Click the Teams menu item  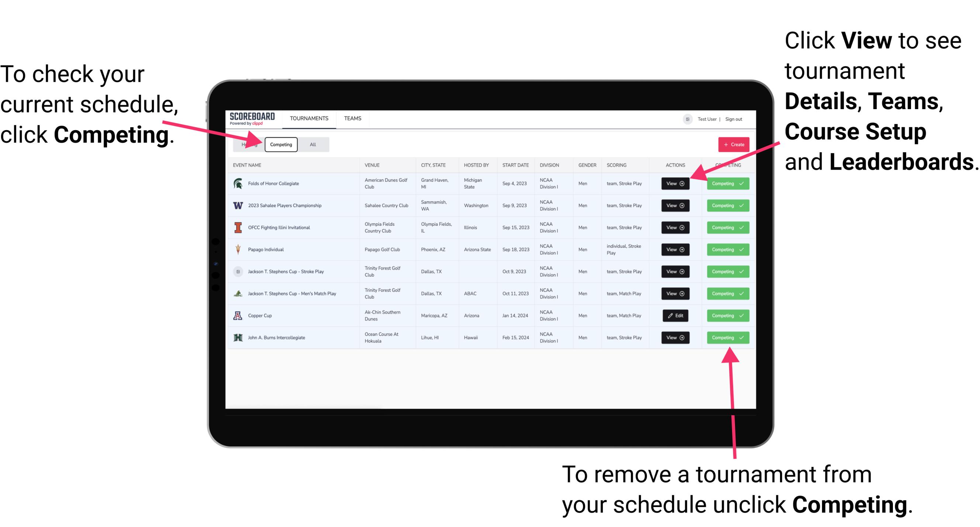pyautogui.click(x=353, y=118)
